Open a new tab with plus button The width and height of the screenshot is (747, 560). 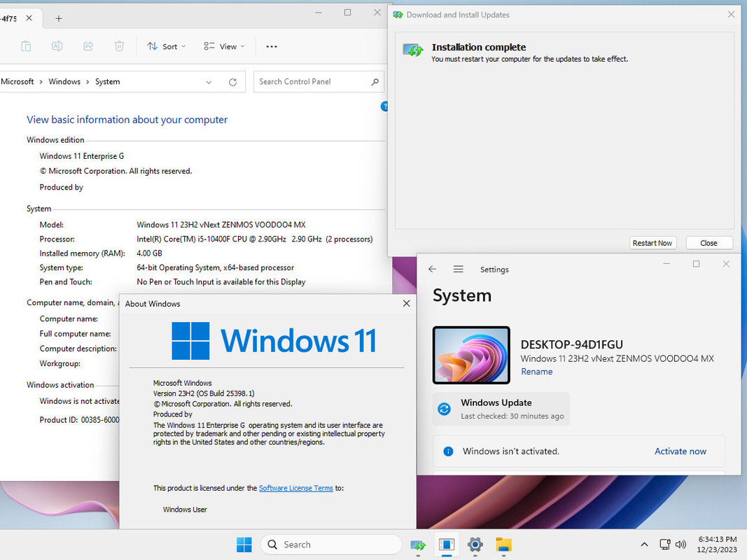(59, 19)
